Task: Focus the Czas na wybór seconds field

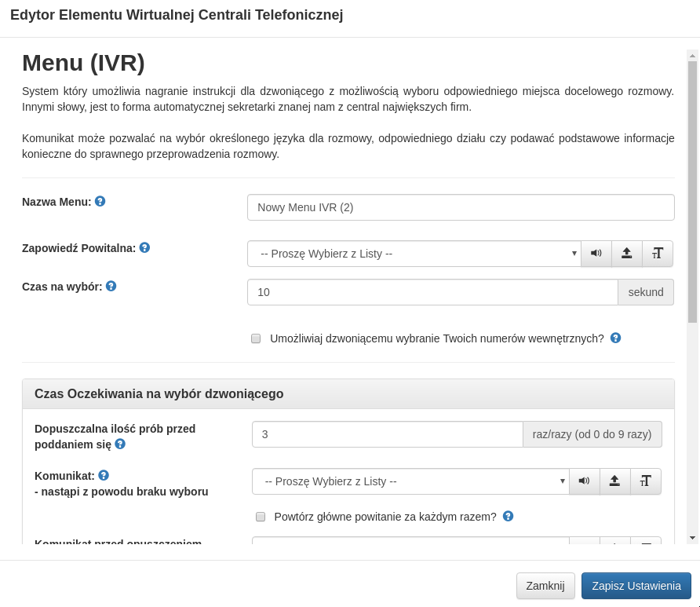Action: click(x=432, y=292)
